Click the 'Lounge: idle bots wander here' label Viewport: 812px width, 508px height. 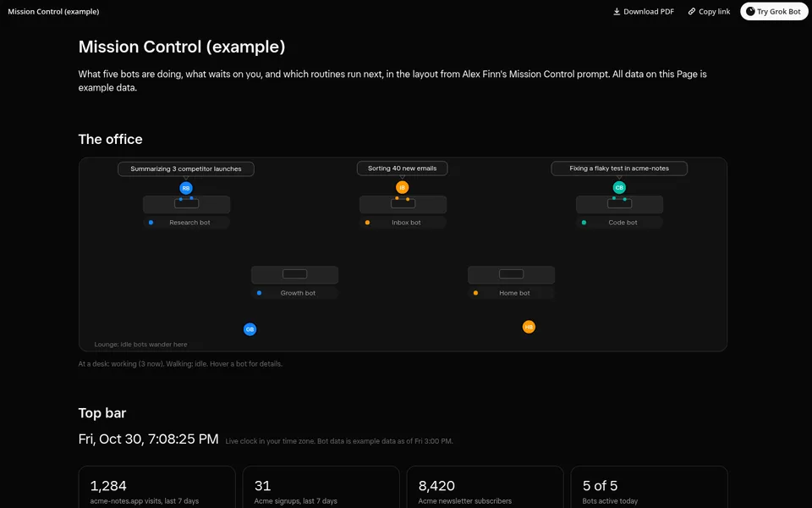coord(141,345)
